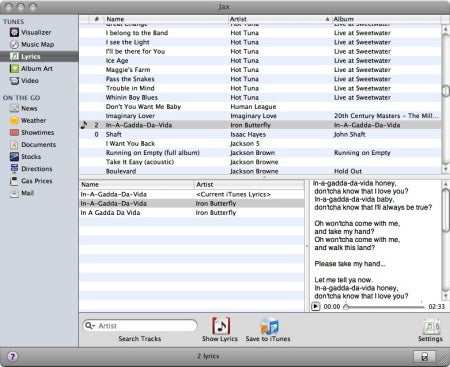450x367 pixels.
Task: Sort tracks by Name column header
Action: coord(166,19)
